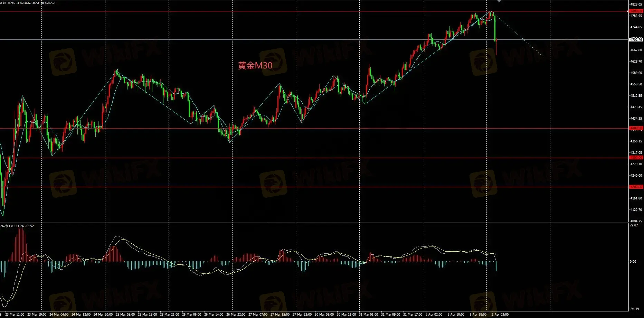Click the current price label 4702.76
The image size is (644, 318).
coord(636,40)
